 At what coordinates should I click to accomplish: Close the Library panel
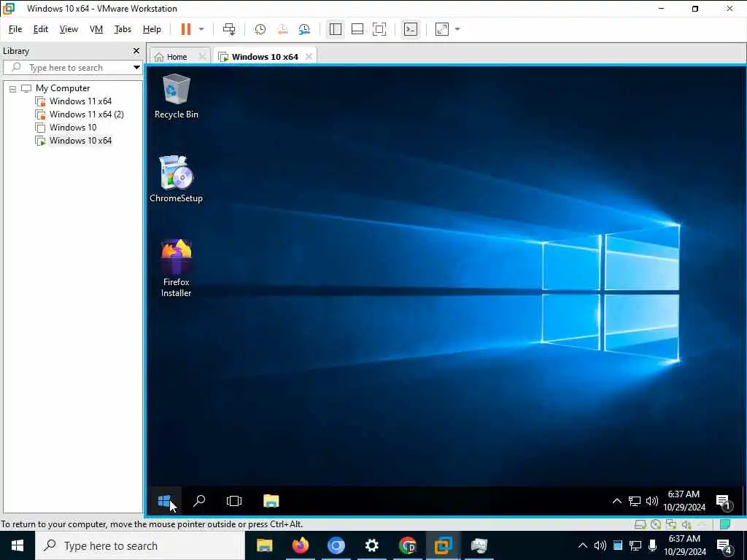point(136,50)
